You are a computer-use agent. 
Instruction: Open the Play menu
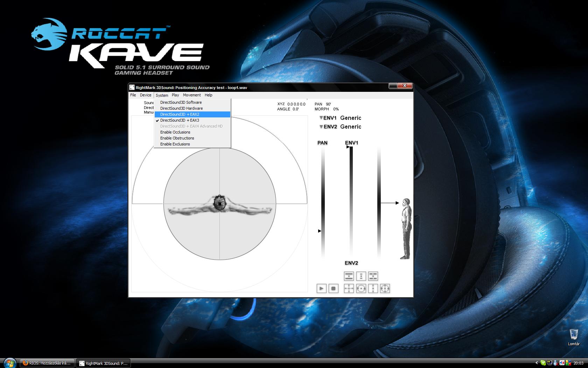[x=175, y=95]
